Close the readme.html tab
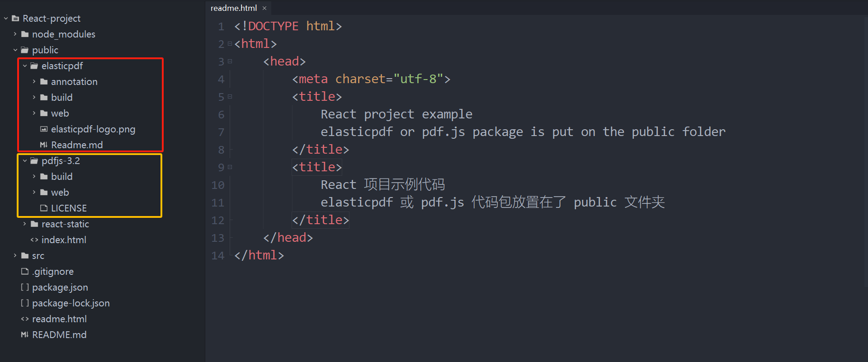The width and height of the screenshot is (868, 362). click(264, 8)
